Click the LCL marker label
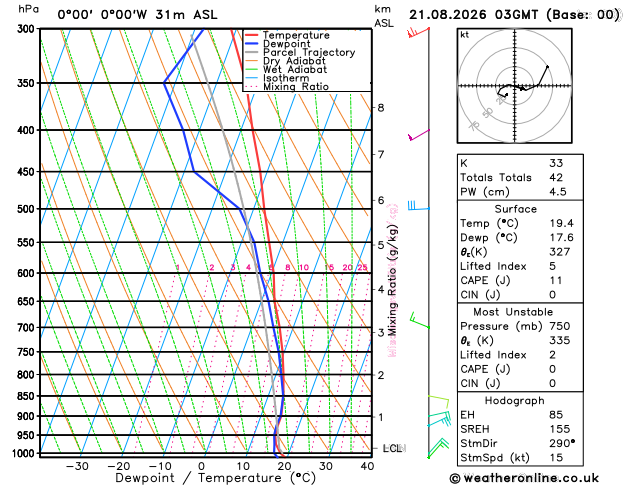The width and height of the screenshot is (629, 486). pos(394,448)
